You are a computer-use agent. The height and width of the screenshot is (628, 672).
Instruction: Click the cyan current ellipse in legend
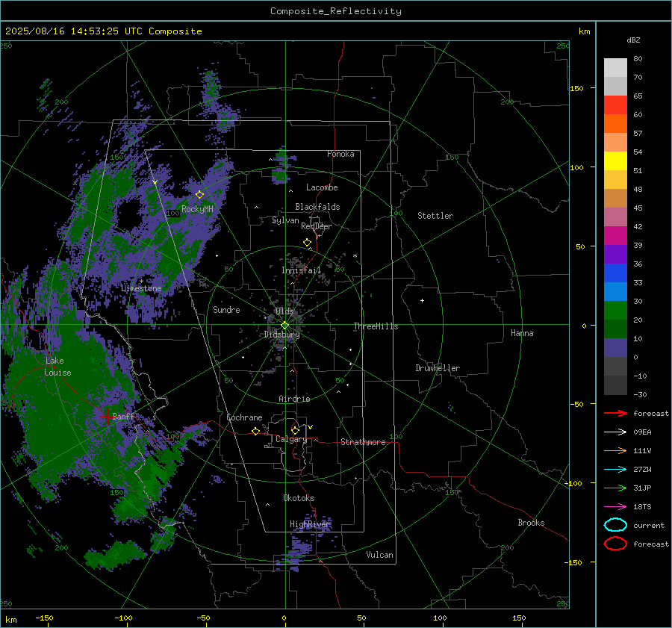(x=615, y=525)
